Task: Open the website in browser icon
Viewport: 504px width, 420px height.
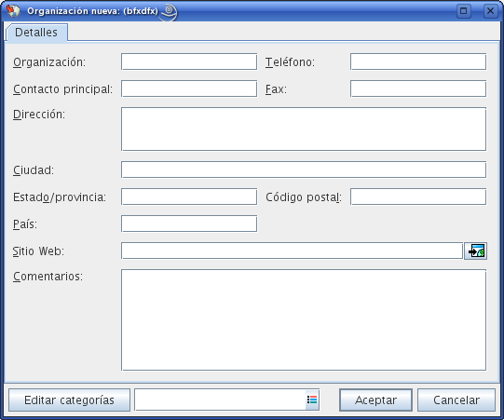Action: pyautogui.click(x=475, y=251)
